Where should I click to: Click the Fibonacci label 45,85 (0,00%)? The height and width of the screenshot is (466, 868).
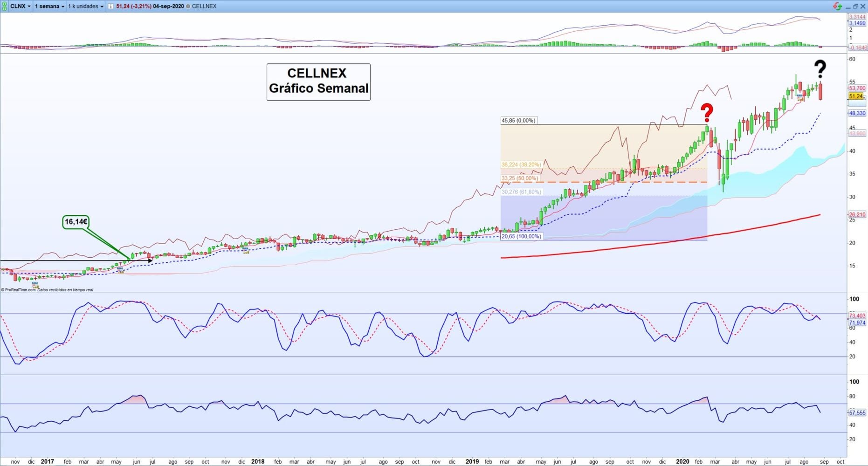click(x=518, y=120)
